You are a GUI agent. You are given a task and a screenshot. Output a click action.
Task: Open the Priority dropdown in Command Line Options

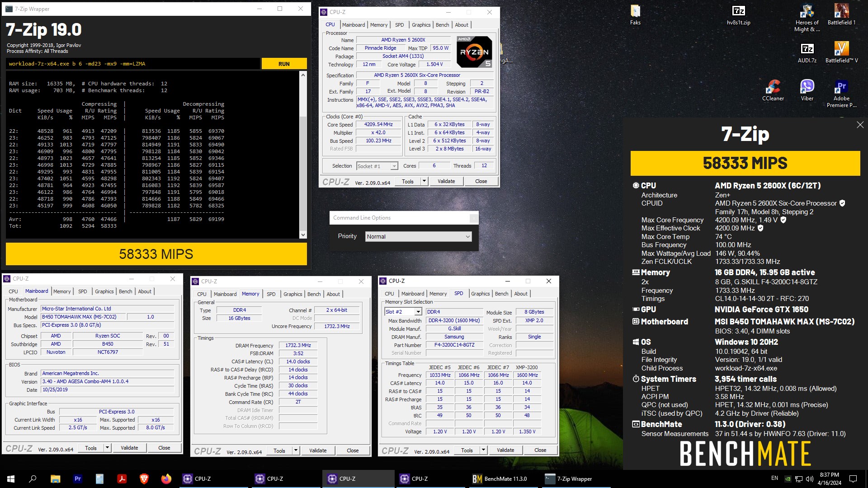(418, 236)
